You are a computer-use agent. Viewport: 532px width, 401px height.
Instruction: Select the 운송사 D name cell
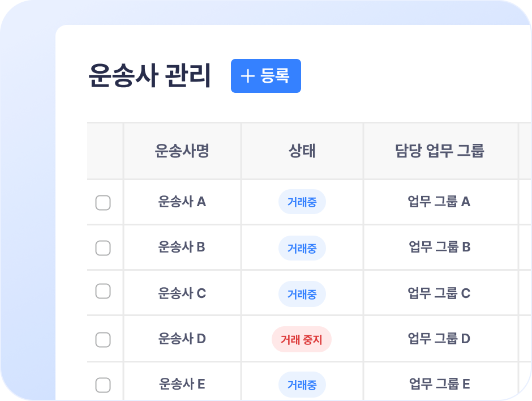[182, 339]
